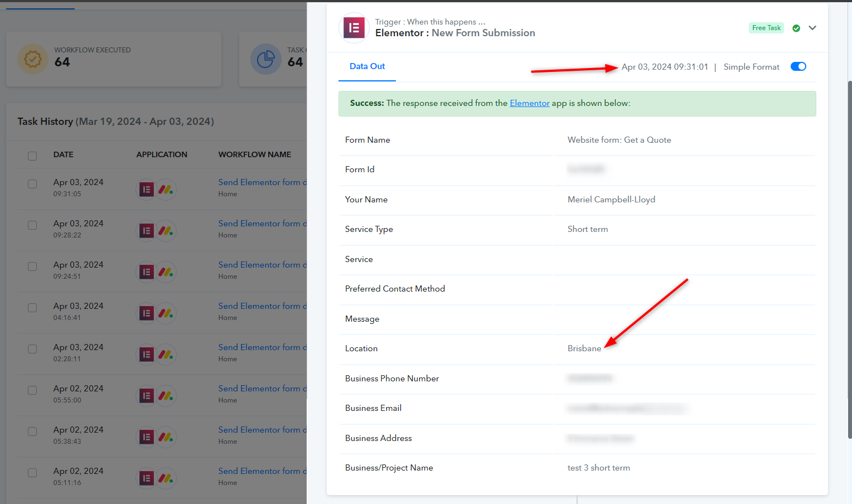Open the Data Out tab
This screenshot has height=504, width=852.
(367, 66)
